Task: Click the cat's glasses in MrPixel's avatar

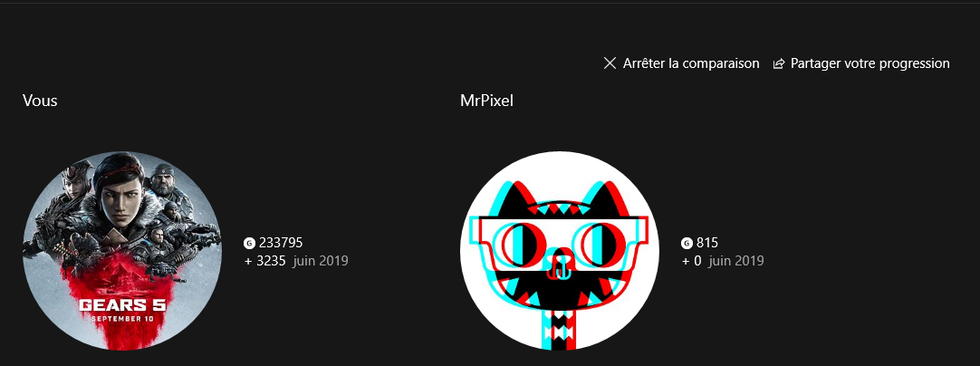Action: [x=560, y=239]
